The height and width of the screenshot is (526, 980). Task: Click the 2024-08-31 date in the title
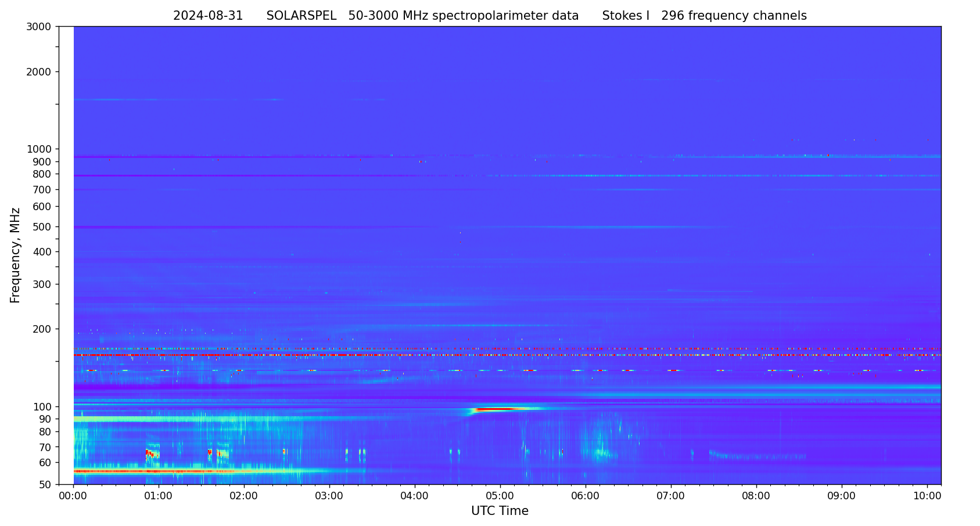pyautogui.click(x=208, y=16)
